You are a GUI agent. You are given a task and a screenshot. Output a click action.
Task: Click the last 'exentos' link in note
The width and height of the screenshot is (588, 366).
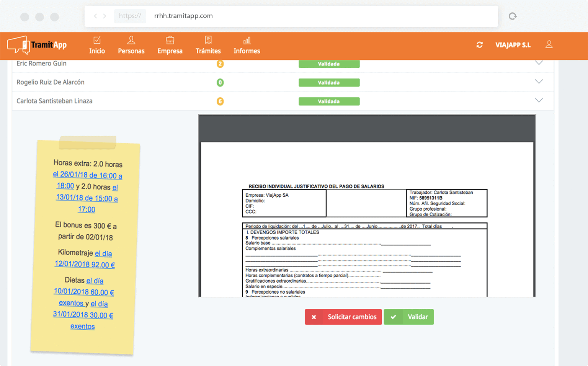82,326
